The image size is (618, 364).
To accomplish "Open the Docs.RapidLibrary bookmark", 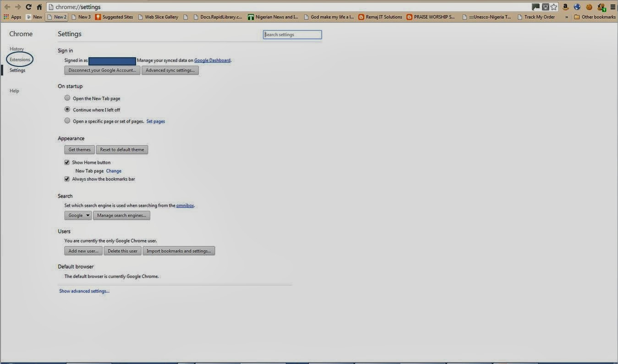I will (x=218, y=17).
